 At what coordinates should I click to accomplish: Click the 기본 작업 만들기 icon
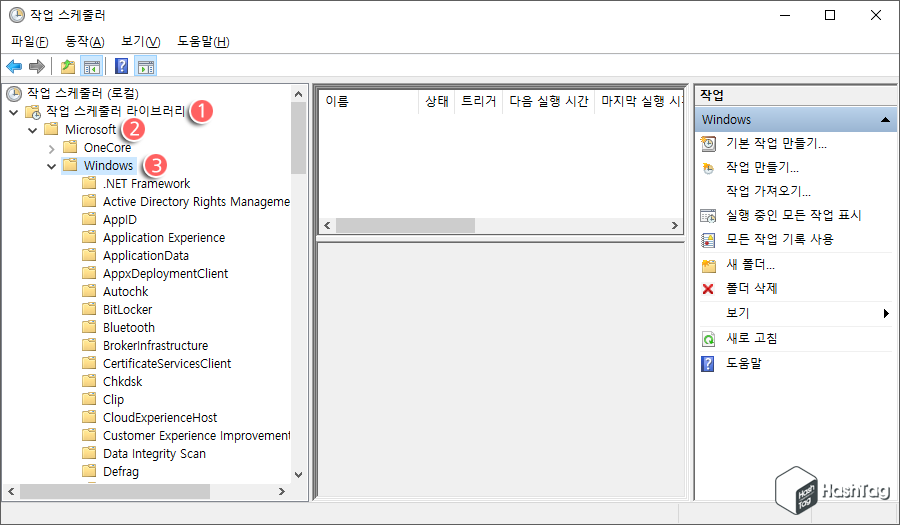click(708, 143)
